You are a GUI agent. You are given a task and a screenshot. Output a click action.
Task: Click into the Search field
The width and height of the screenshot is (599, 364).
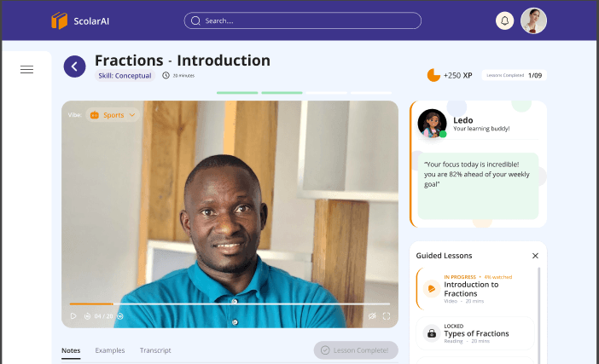tap(303, 20)
